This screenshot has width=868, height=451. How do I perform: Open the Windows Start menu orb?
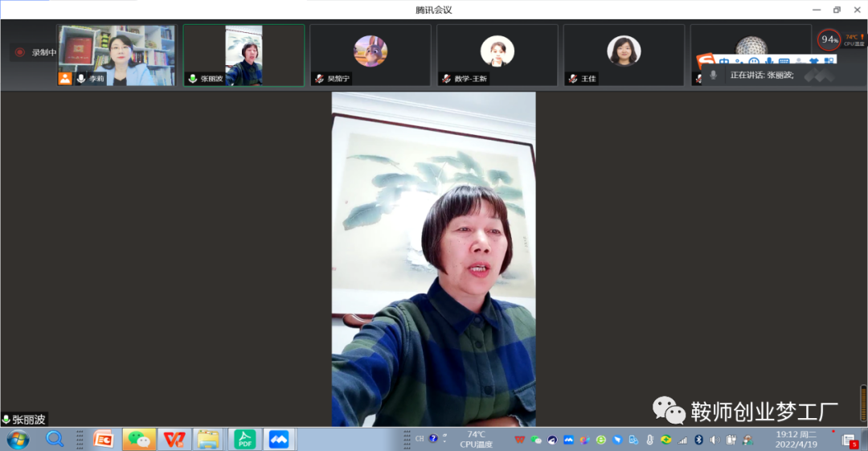[x=18, y=440]
